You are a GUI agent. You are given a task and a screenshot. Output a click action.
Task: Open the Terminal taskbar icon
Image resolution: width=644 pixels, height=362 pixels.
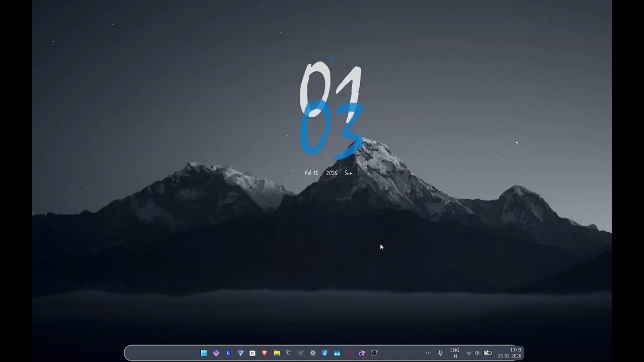point(288,353)
